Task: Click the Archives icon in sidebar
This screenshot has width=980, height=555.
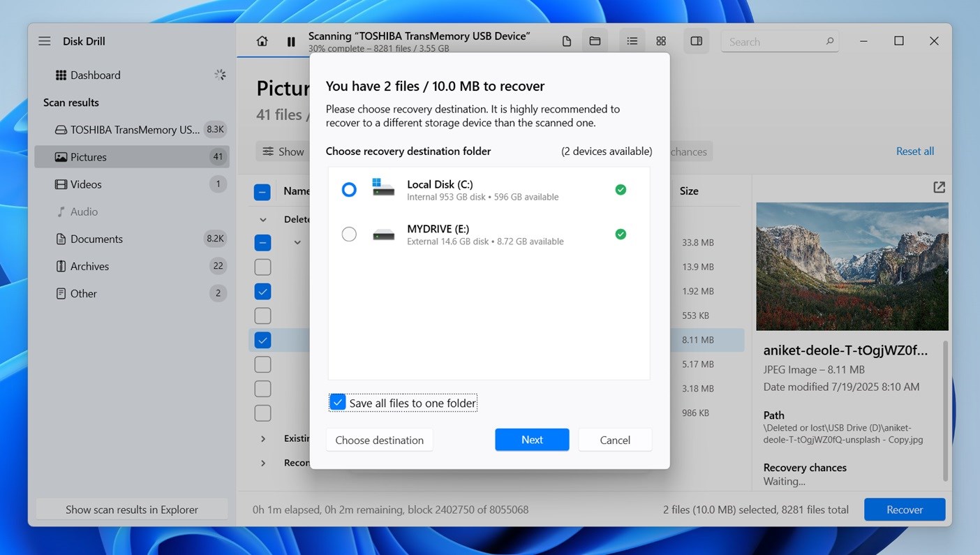Action: (x=61, y=266)
